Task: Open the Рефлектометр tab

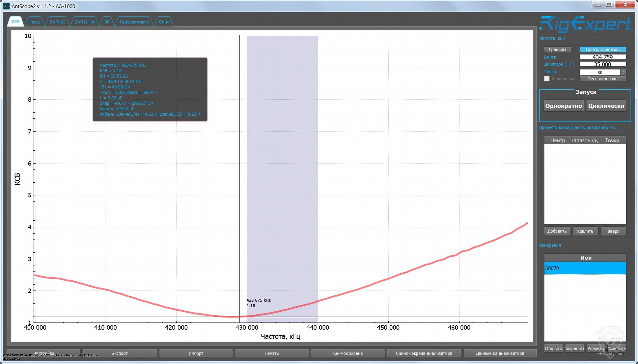Action: tap(134, 22)
